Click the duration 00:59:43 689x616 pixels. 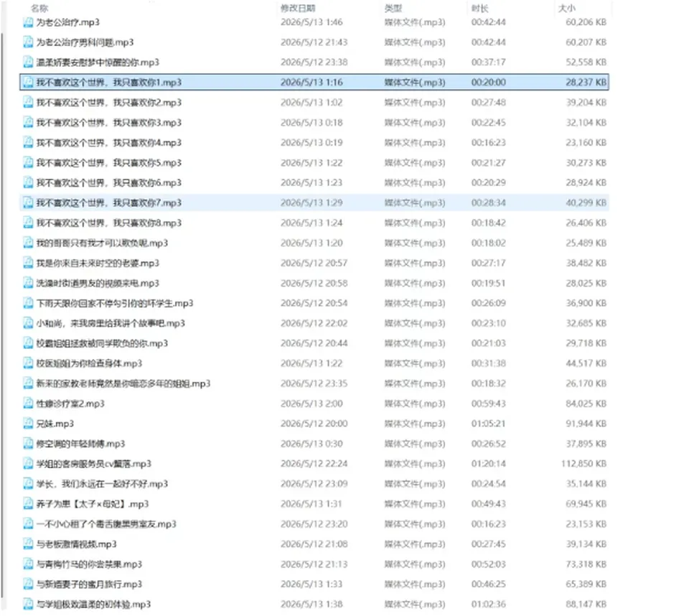point(489,403)
